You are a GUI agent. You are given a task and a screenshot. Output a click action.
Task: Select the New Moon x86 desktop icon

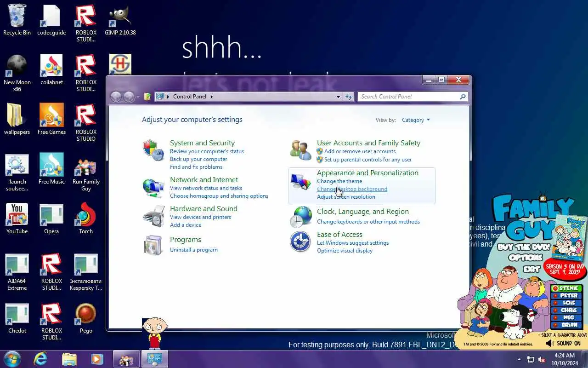(17, 73)
